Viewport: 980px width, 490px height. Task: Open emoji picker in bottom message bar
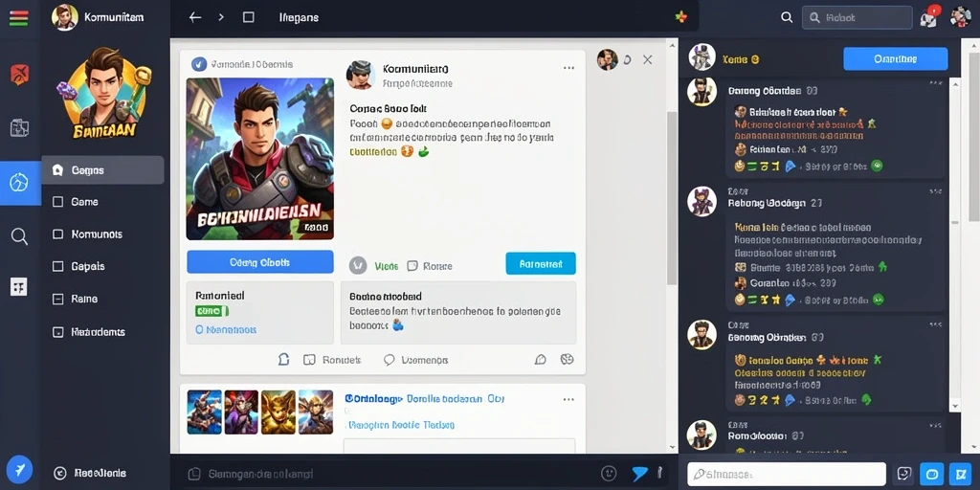click(x=608, y=473)
